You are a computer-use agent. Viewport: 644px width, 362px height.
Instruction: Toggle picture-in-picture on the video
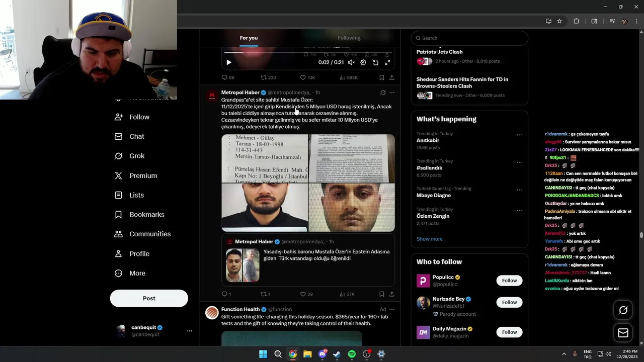375,62
